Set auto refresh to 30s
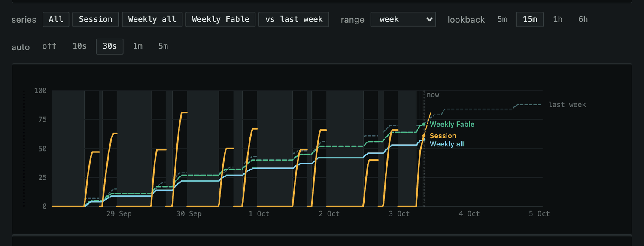Viewport: 644px width, 246px height. pyautogui.click(x=109, y=46)
